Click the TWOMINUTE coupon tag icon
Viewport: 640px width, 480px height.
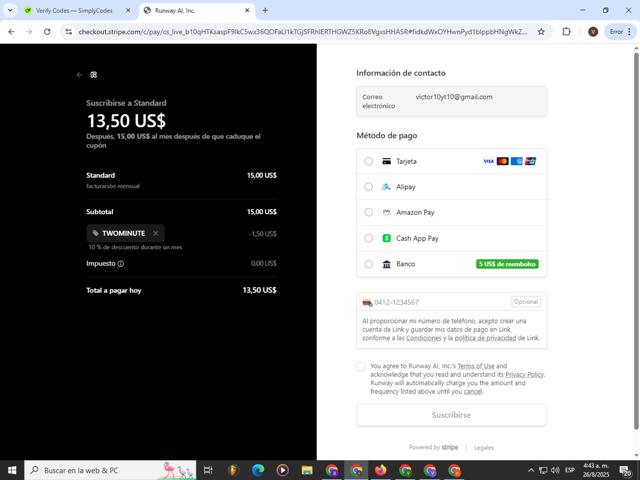pyautogui.click(x=96, y=233)
